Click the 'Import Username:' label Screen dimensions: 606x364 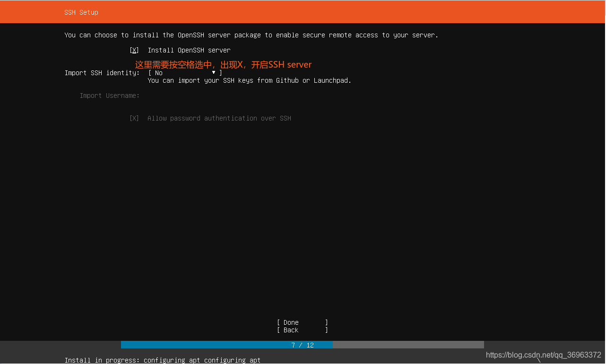pos(110,95)
